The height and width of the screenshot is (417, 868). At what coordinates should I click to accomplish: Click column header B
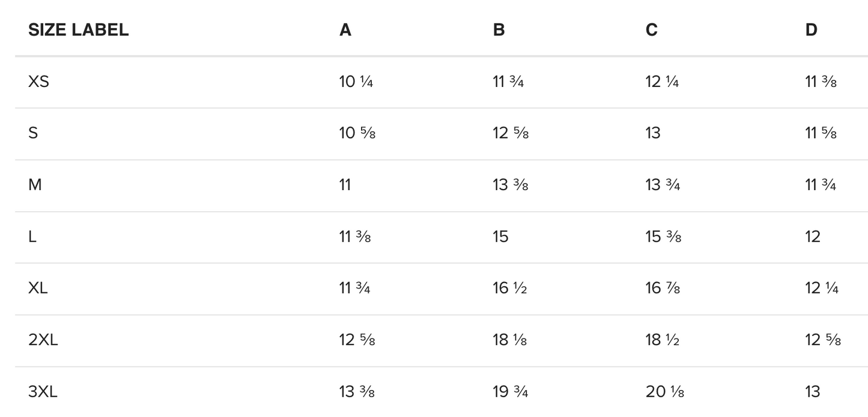pos(499,30)
